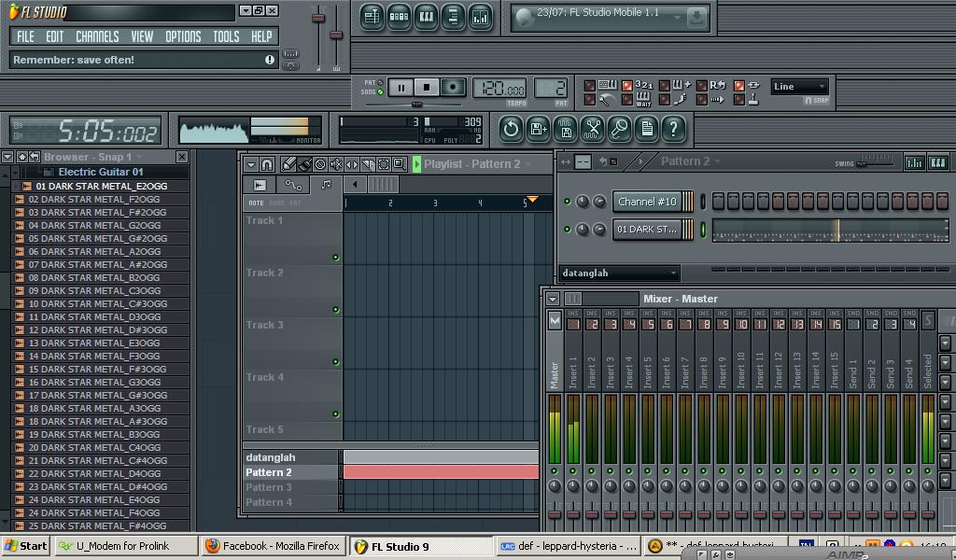Select Pattern 3 in the pattern list

pos(271,487)
